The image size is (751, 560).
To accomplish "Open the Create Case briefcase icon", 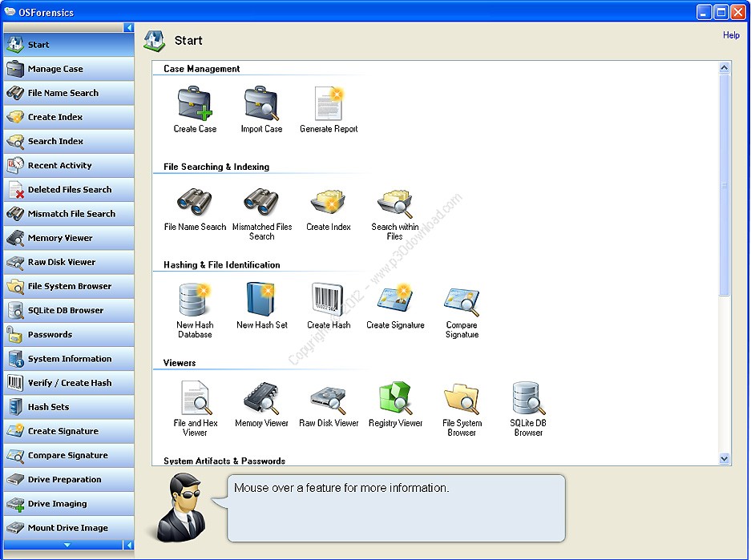I will click(195, 103).
